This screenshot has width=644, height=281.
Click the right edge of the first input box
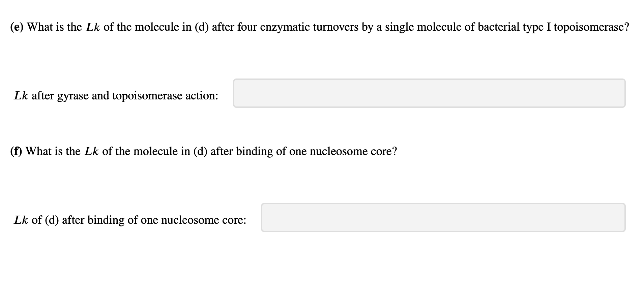pos(623,93)
